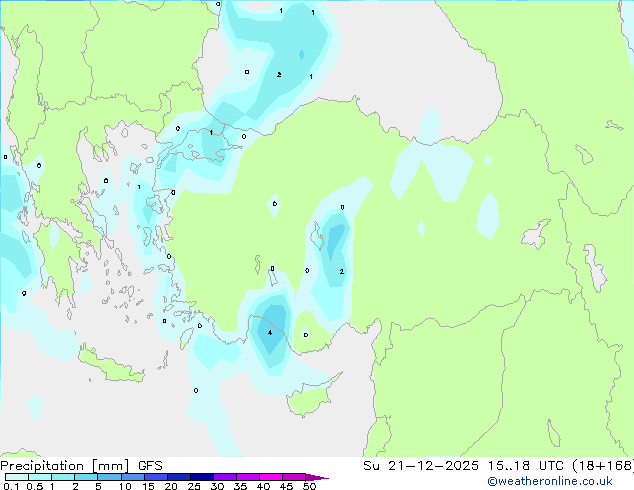This screenshot has height=490, width=634.
Task: Pick the 45–50 mm legend color swatch
Action: (x=294, y=477)
